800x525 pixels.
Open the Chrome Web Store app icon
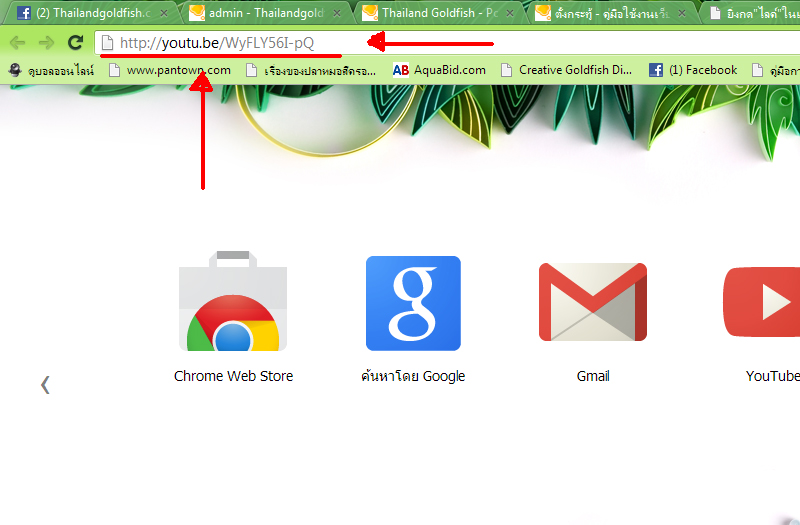click(233, 301)
